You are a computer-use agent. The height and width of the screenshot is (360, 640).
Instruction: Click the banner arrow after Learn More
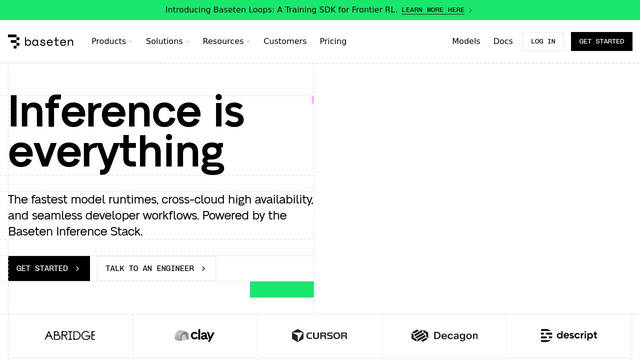(470, 10)
